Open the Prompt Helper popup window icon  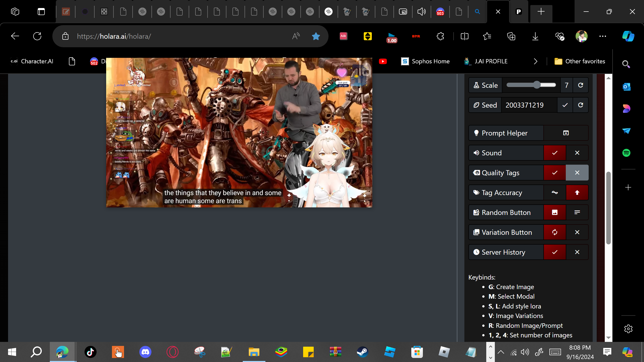[x=566, y=133]
